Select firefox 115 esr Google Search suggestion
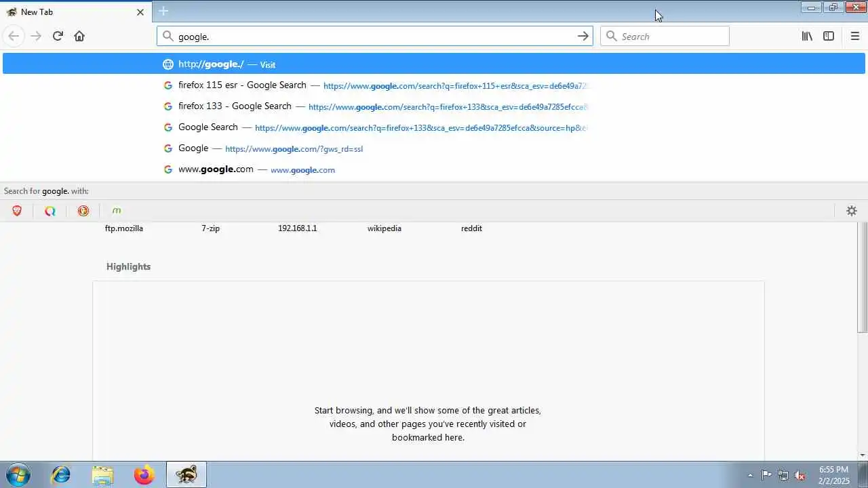This screenshot has width=868, height=488. coord(434,85)
